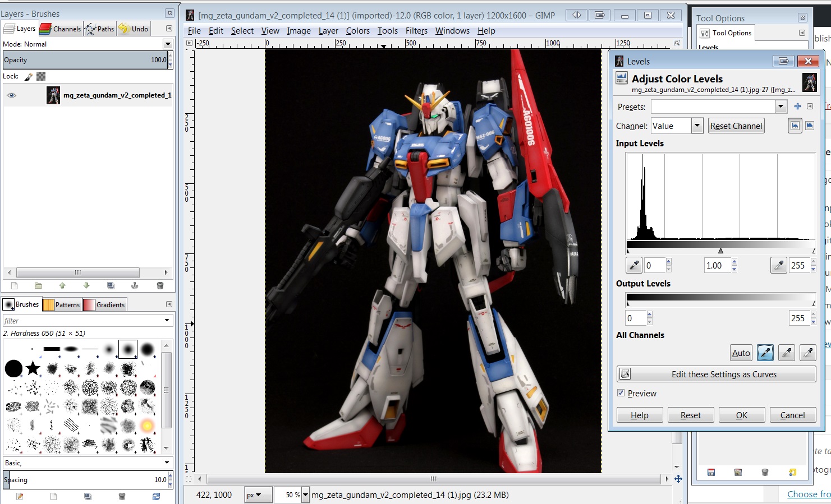This screenshot has height=504, width=831.
Task: Click the Reset Channel button
Action: 736,126
